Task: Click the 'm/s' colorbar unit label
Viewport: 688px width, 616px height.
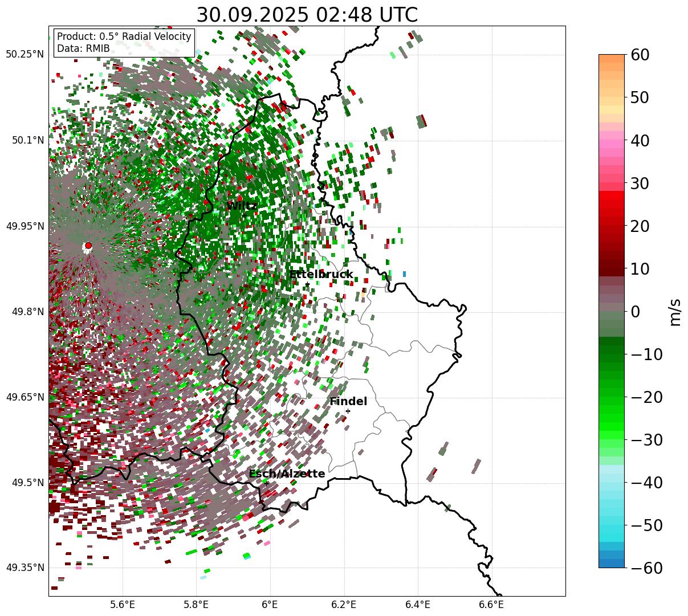Action: pyautogui.click(x=675, y=312)
